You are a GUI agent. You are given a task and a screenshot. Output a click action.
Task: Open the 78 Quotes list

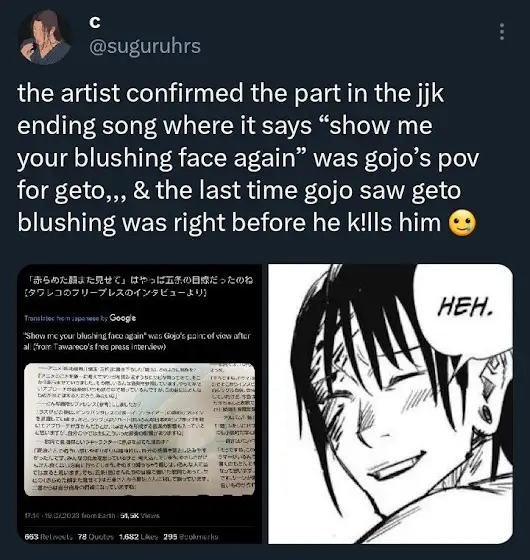coord(96,537)
